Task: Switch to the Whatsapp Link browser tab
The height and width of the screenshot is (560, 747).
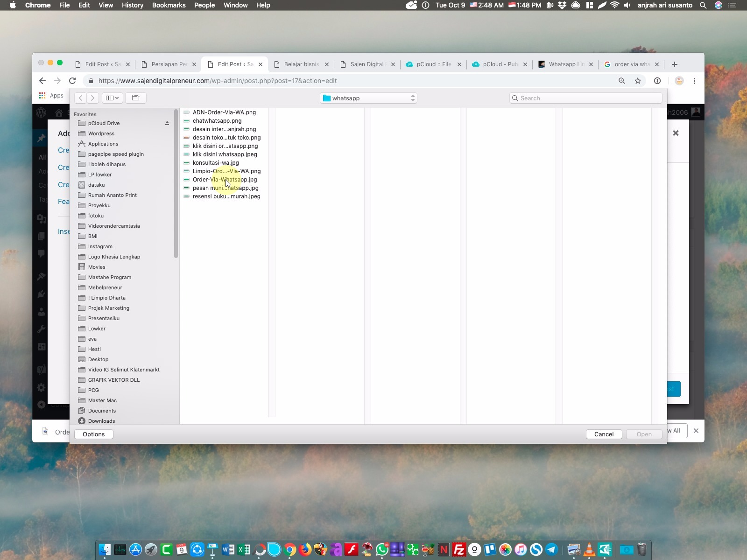Action: [x=565, y=64]
